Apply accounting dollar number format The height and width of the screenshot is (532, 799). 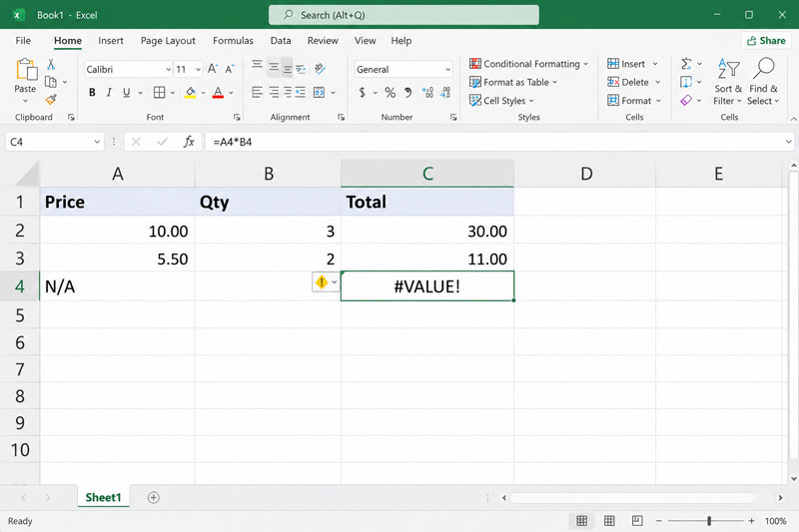click(362, 92)
